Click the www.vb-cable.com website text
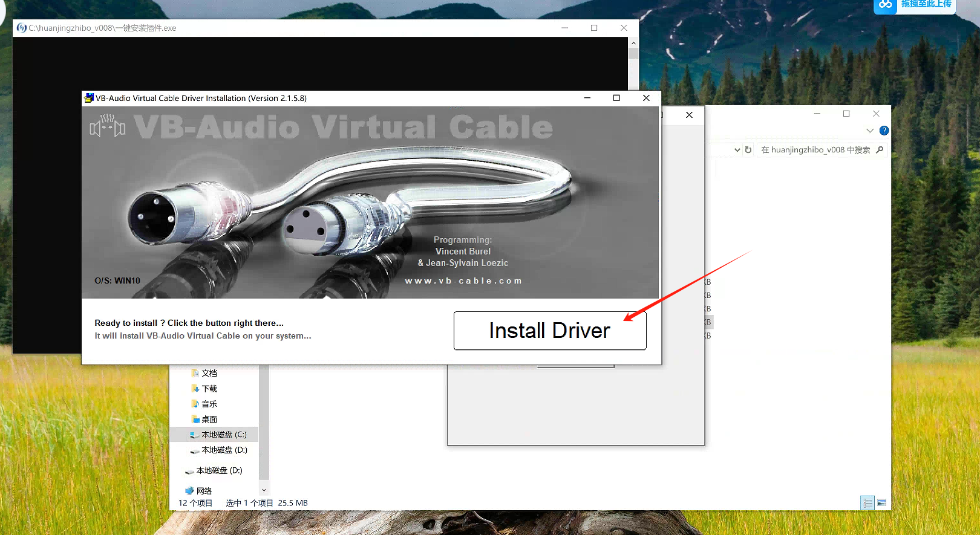980x535 pixels. 463,281
